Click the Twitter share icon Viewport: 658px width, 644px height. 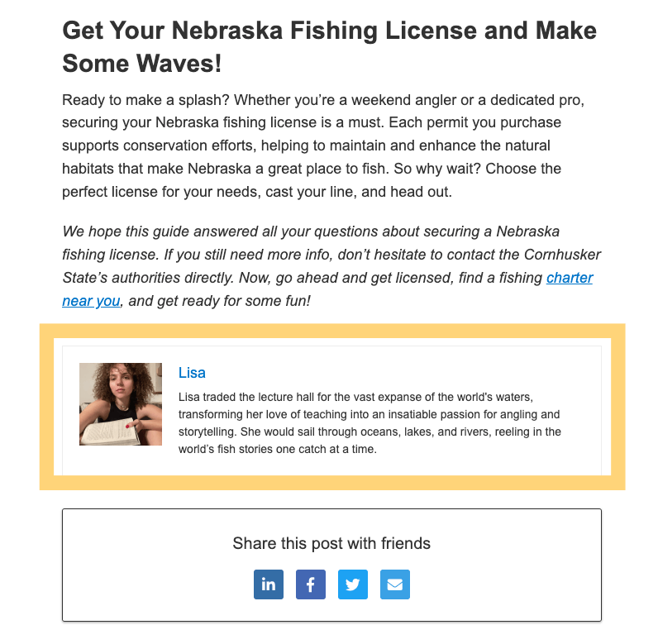coord(353,584)
